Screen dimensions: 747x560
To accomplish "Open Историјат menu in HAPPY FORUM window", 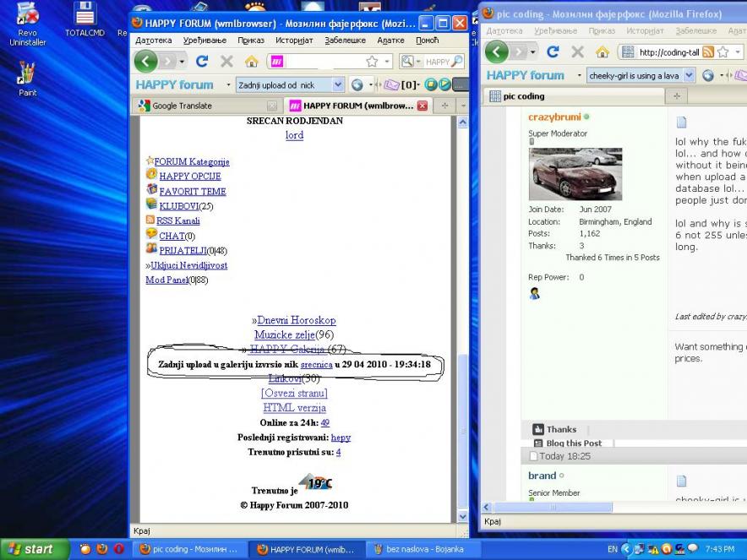I will pyautogui.click(x=293, y=40).
